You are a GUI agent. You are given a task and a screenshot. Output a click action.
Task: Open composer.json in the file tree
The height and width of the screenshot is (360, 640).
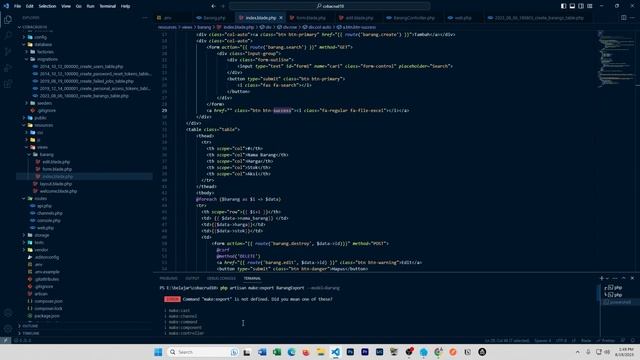pyautogui.click(x=48, y=301)
